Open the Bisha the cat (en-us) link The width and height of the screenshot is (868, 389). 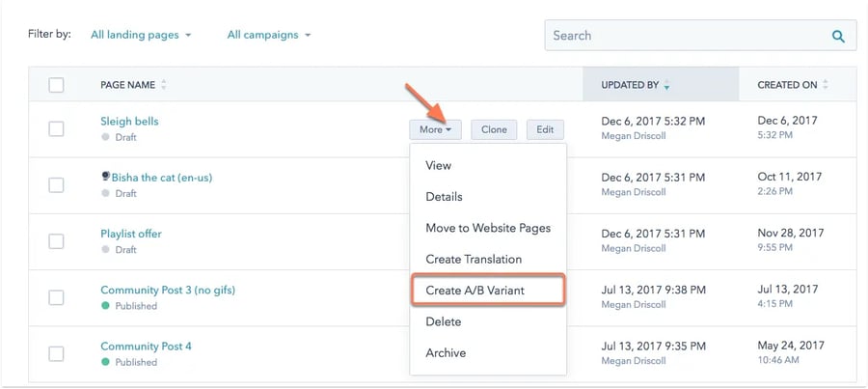click(x=162, y=178)
